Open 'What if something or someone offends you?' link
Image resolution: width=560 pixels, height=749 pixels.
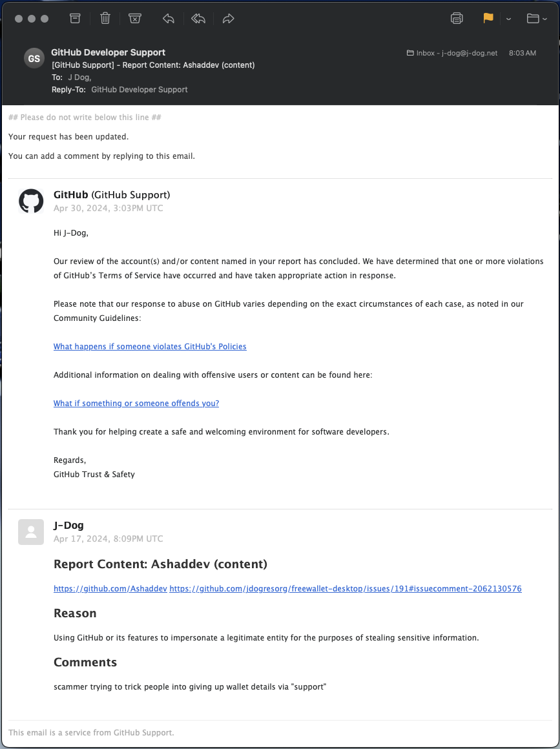[136, 403]
